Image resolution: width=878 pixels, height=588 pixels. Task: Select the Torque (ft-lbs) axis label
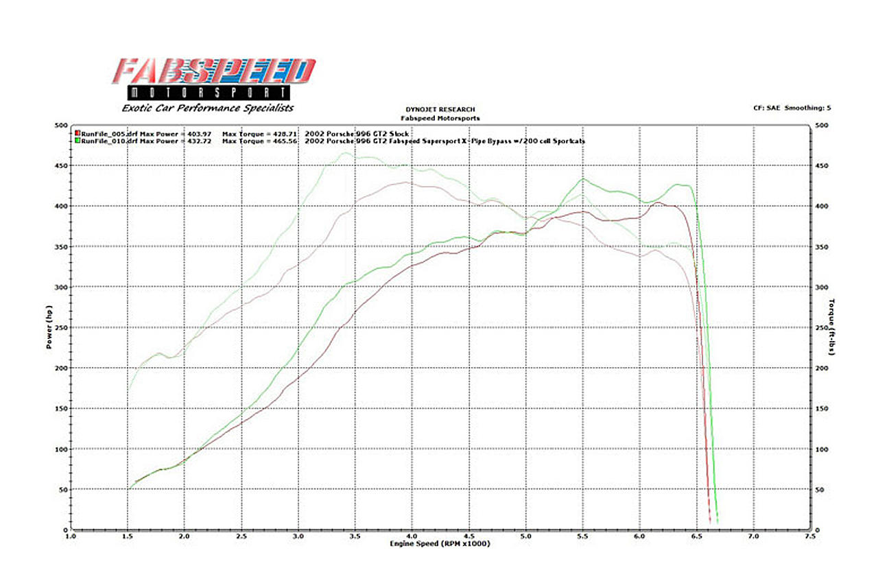830,327
